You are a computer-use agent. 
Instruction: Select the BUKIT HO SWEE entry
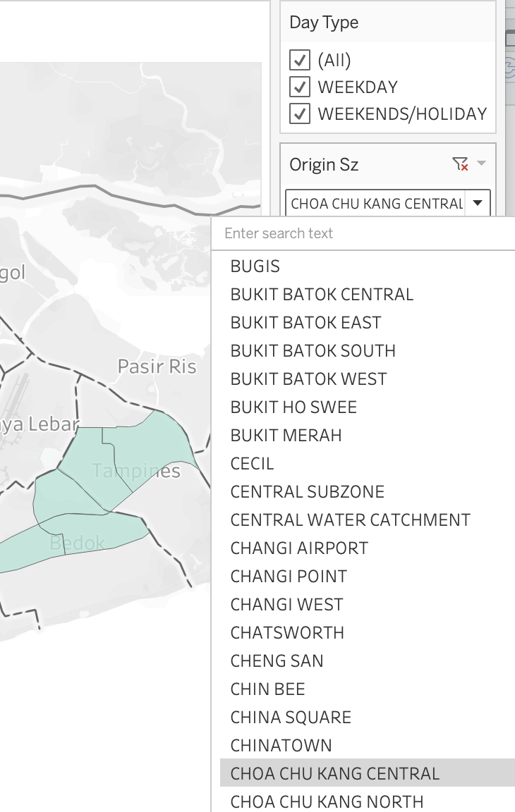(293, 407)
